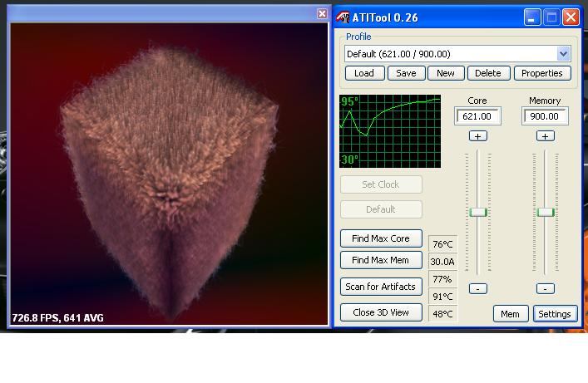Close the 3D view window with its X

[322, 14]
